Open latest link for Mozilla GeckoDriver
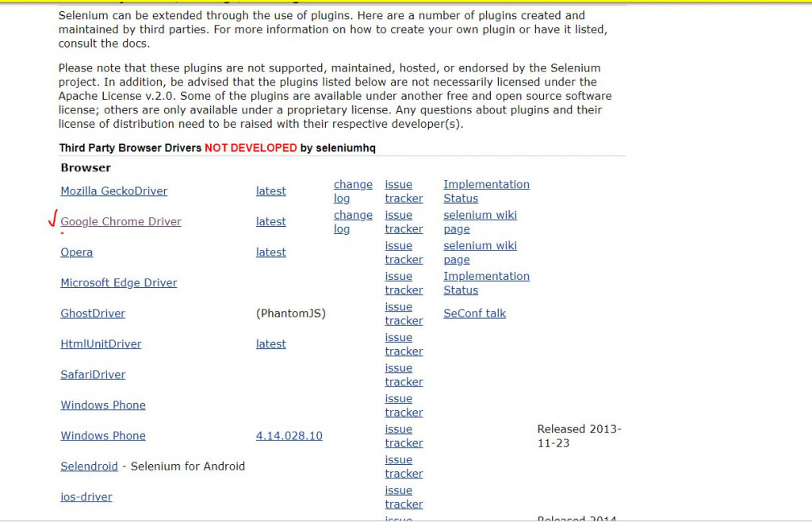This screenshot has height=522, width=812. click(271, 191)
